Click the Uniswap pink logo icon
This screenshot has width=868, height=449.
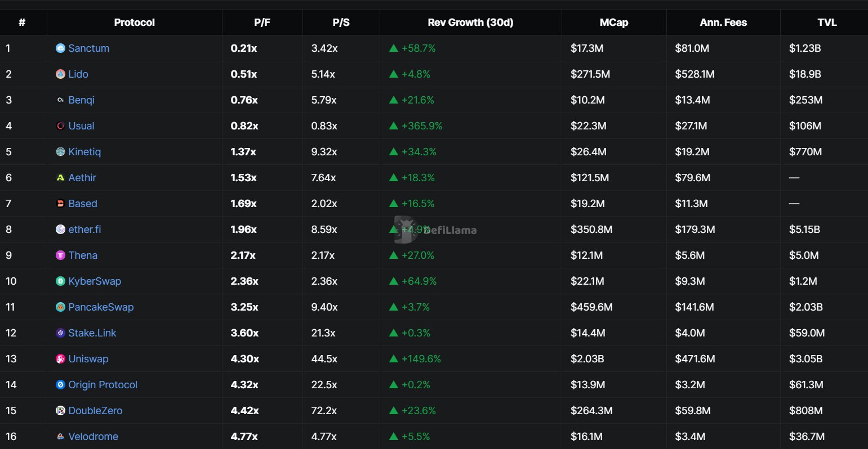click(x=60, y=359)
